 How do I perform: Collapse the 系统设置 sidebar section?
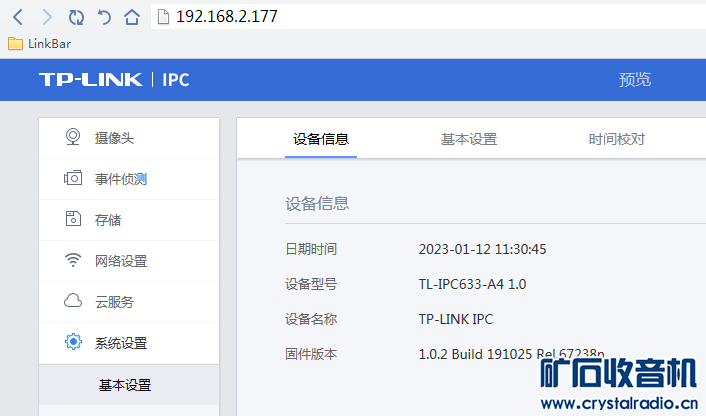[129, 343]
